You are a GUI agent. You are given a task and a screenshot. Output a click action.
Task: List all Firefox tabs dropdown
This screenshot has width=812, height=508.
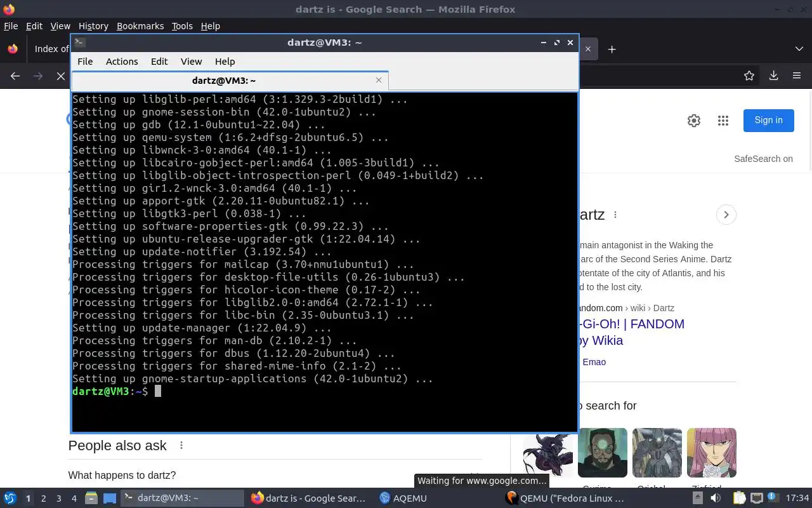[799, 49]
